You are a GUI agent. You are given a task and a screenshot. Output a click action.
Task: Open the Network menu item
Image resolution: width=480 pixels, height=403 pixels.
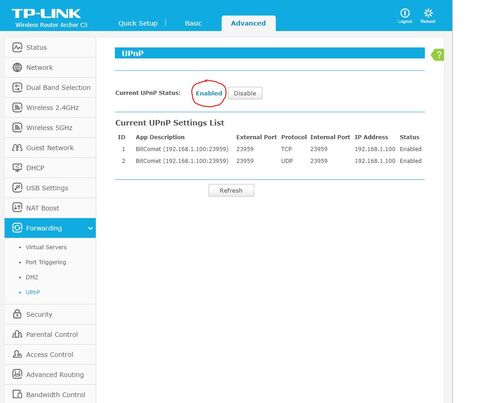coord(50,67)
